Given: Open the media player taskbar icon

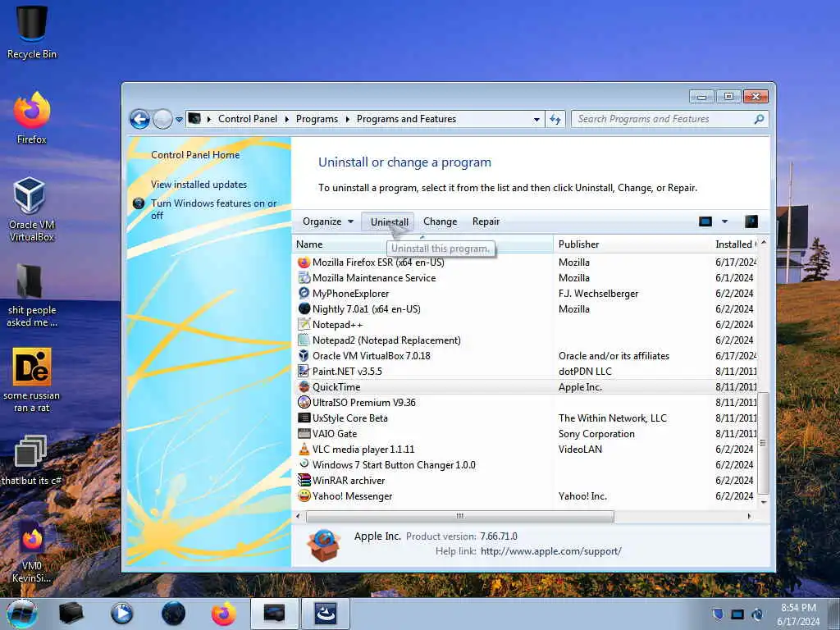Looking at the screenshot, I should tap(121, 614).
